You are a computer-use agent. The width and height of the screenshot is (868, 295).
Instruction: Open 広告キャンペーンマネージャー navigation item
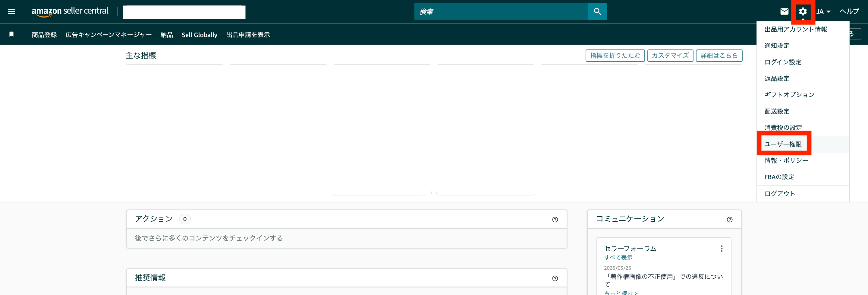click(108, 35)
